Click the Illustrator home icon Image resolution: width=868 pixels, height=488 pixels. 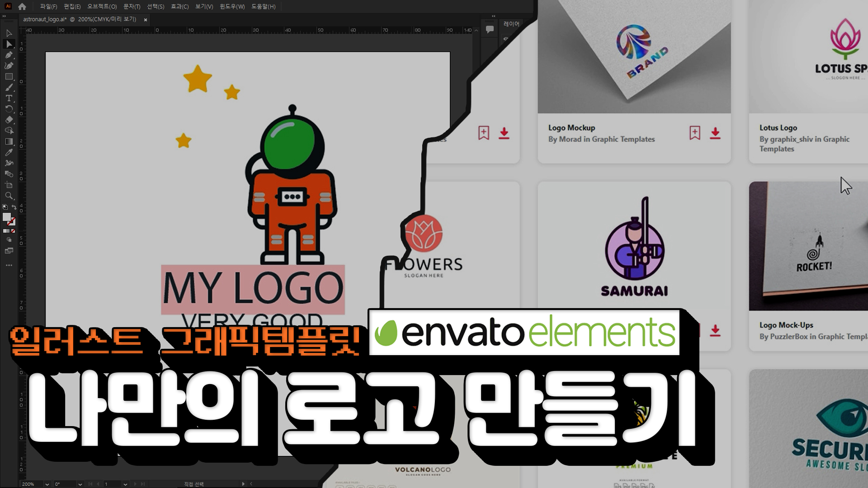tap(22, 6)
